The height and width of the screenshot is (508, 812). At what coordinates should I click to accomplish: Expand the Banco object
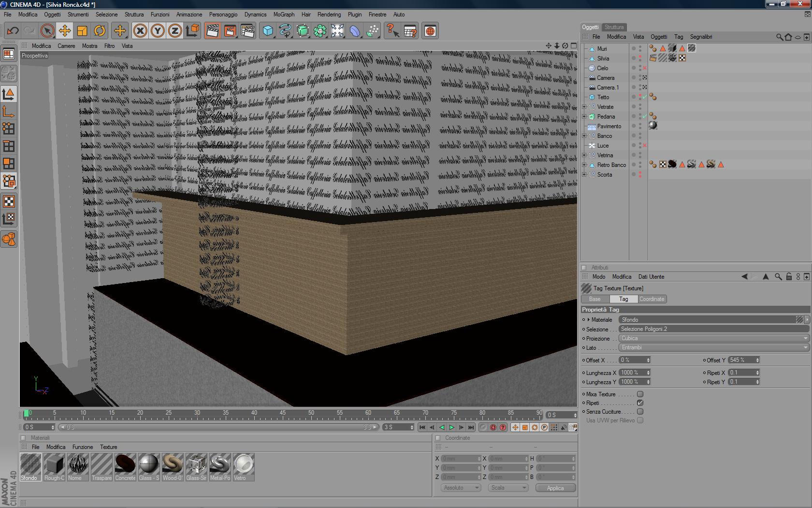click(x=584, y=136)
